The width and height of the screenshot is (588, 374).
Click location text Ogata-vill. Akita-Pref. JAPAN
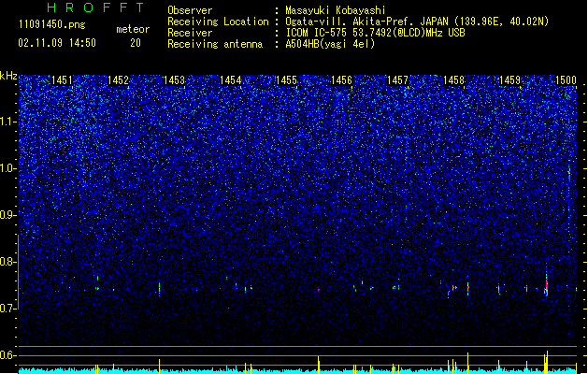click(x=366, y=22)
